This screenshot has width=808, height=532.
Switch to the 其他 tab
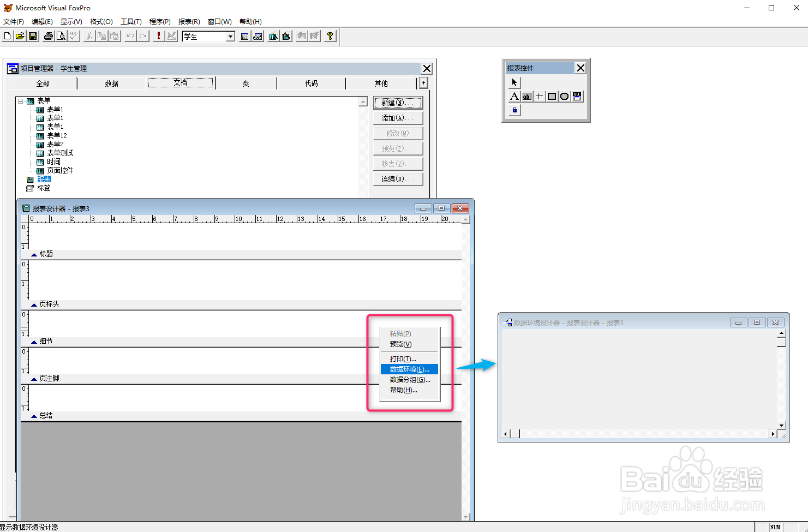coord(381,83)
